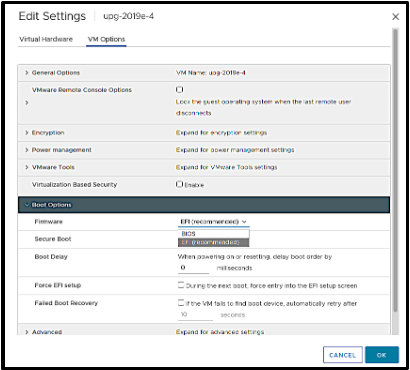Switch to the Virtual Hardware tab
The height and width of the screenshot is (370, 410).
(46, 39)
